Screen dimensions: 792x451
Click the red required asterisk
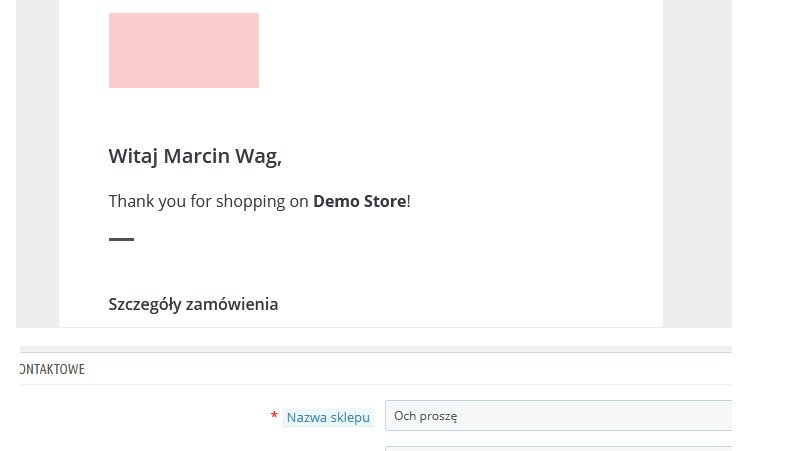point(274,416)
